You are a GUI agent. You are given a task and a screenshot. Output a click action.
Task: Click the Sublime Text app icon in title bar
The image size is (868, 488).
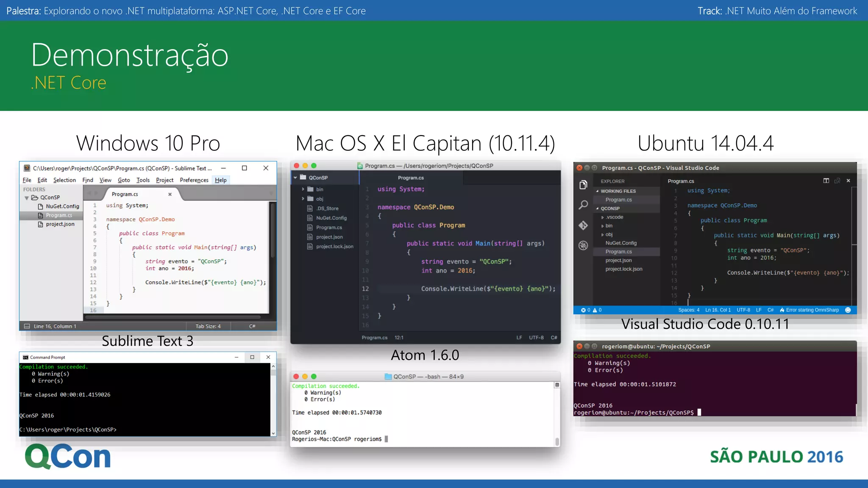tap(27, 168)
